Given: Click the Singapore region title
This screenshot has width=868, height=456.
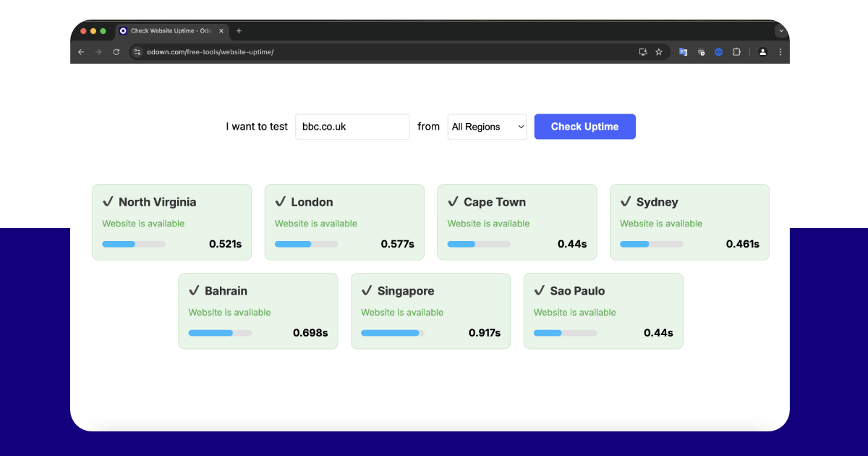Looking at the screenshot, I should coord(406,291).
